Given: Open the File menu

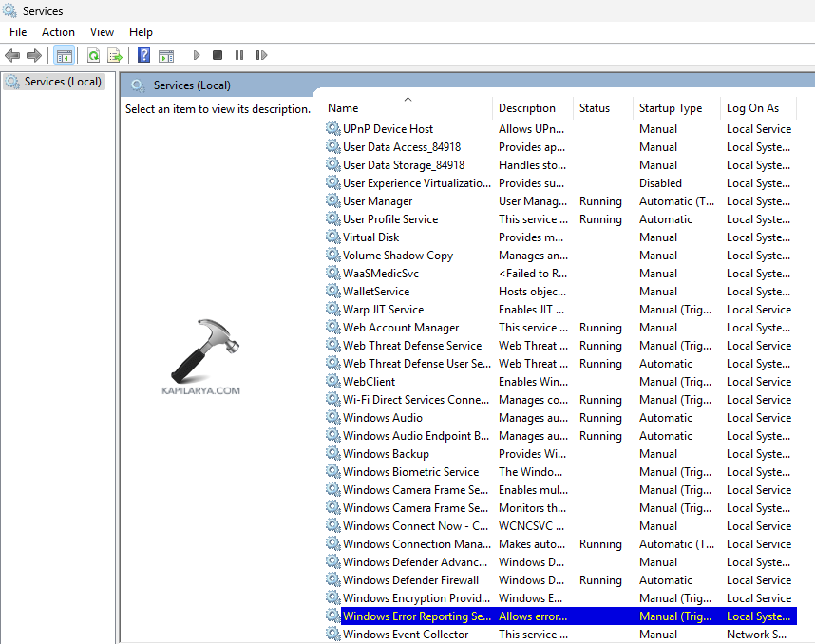Looking at the screenshot, I should point(18,32).
